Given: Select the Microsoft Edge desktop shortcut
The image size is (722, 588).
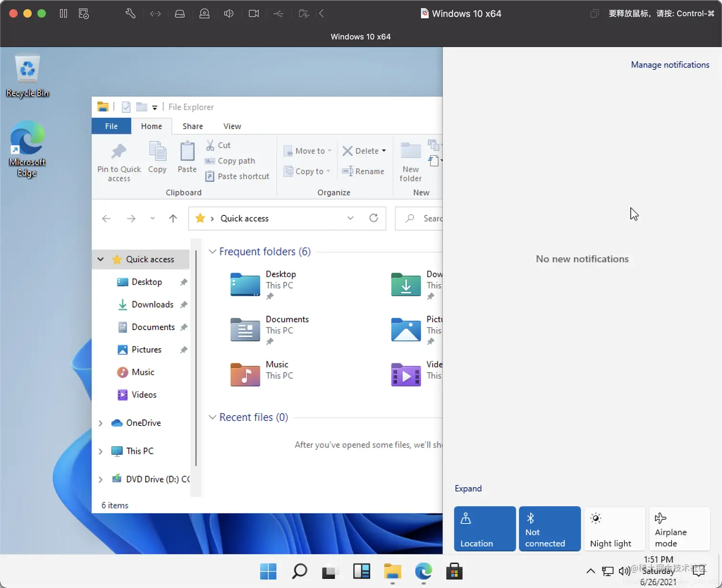Looking at the screenshot, I should [27, 149].
